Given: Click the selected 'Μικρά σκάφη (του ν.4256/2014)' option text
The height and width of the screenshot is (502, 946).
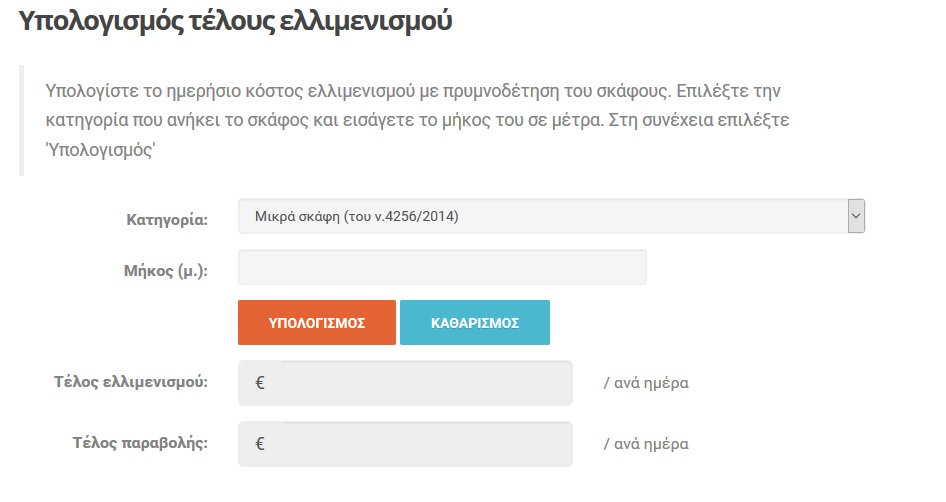Looking at the screenshot, I should [356, 216].
